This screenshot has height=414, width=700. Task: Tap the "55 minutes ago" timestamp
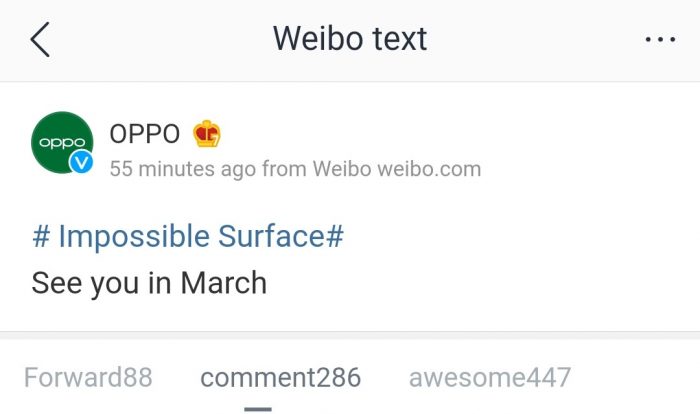point(182,169)
